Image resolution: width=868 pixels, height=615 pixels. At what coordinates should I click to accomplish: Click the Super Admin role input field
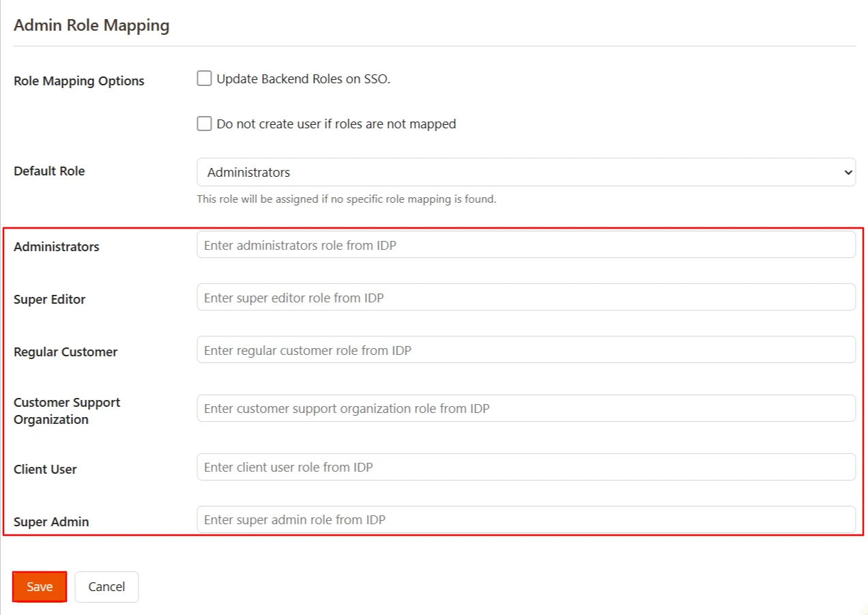[x=525, y=519]
